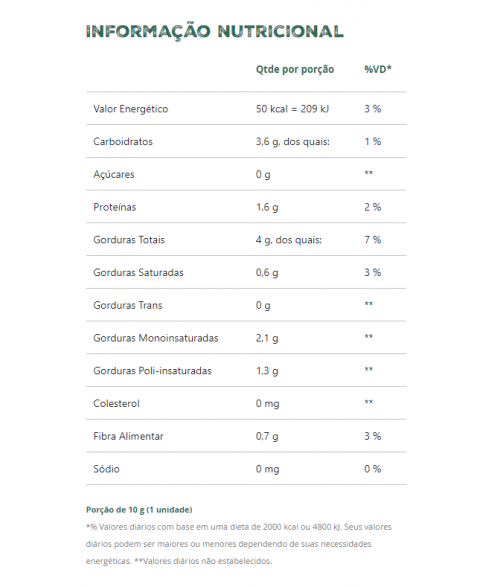
Task: Click the Colesterol row label
Action: pyautogui.click(x=116, y=404)
